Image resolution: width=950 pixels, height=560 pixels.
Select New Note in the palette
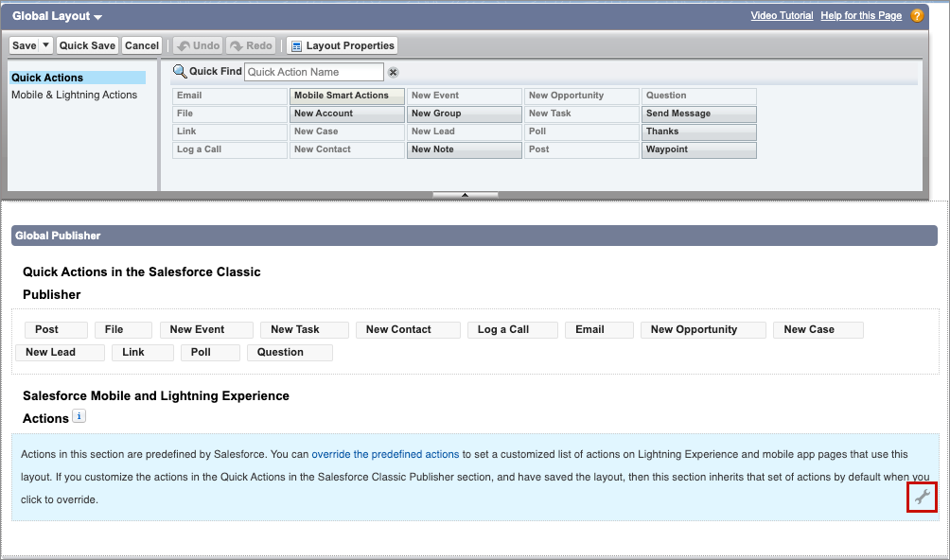[x=464, y=149]
